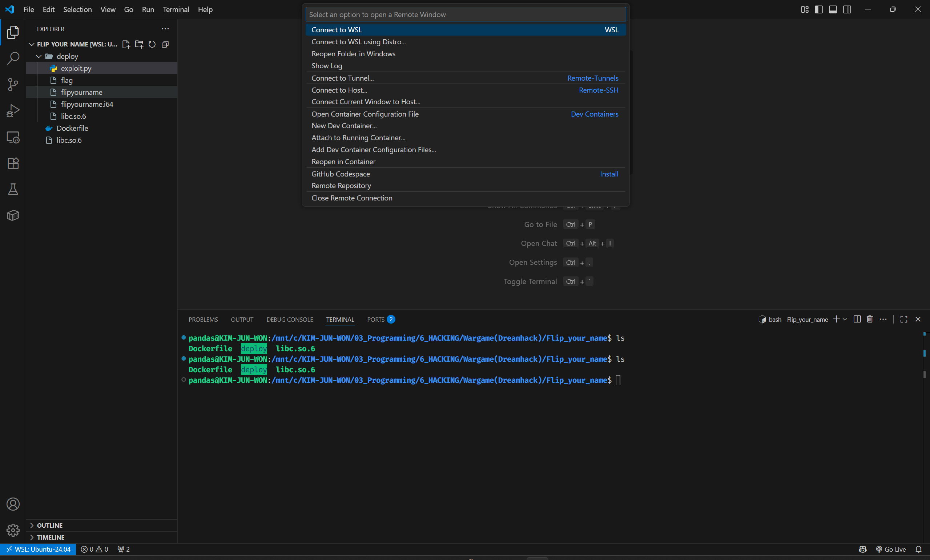Focus the remote window search input
The image size is (930, 560).
tap(465, 14)
